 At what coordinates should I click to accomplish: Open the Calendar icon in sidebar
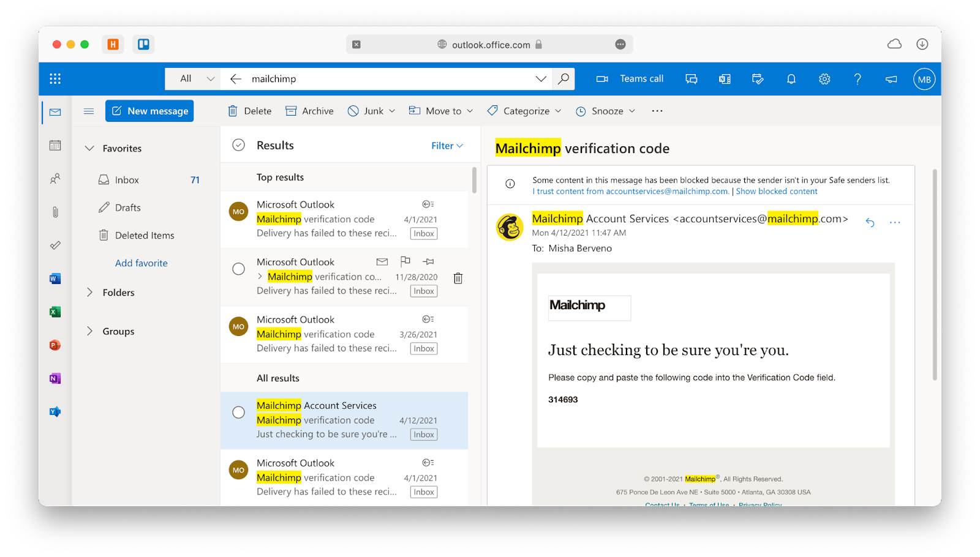[55, 145]
